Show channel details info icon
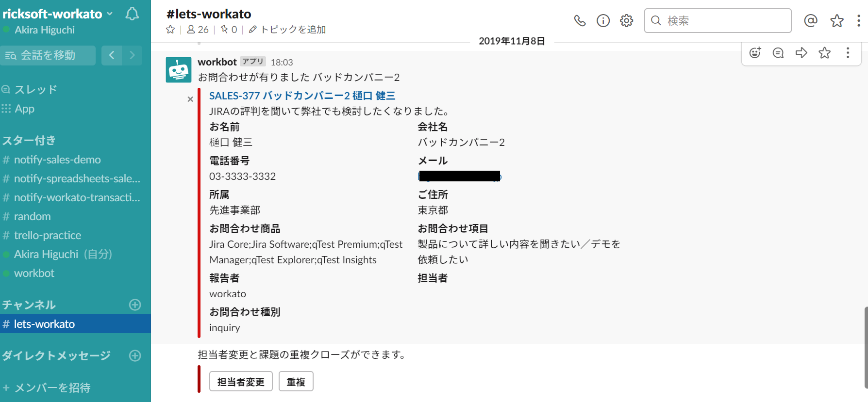868x402 pixels. coord(603,20)
